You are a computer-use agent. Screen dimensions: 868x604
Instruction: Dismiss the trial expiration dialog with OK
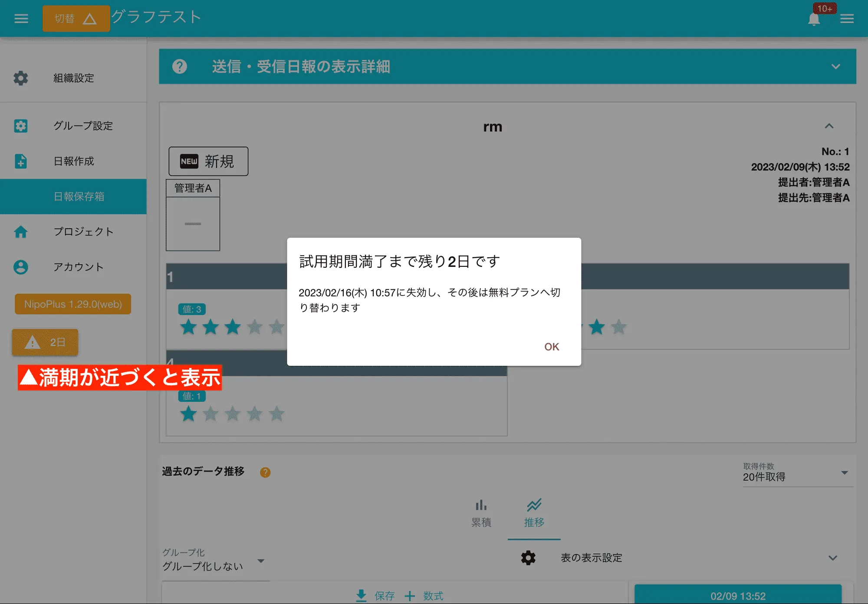pyautogui.click(x=552, y=346)
